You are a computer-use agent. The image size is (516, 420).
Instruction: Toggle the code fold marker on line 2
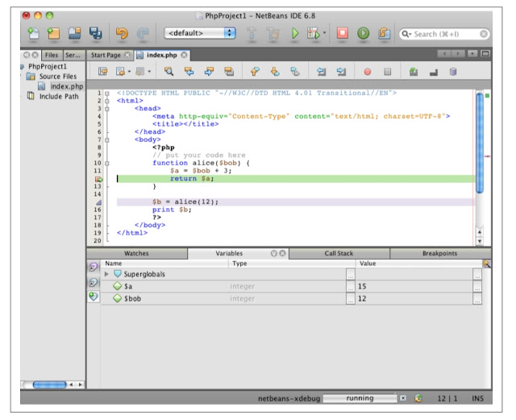[x=106, y=101]
